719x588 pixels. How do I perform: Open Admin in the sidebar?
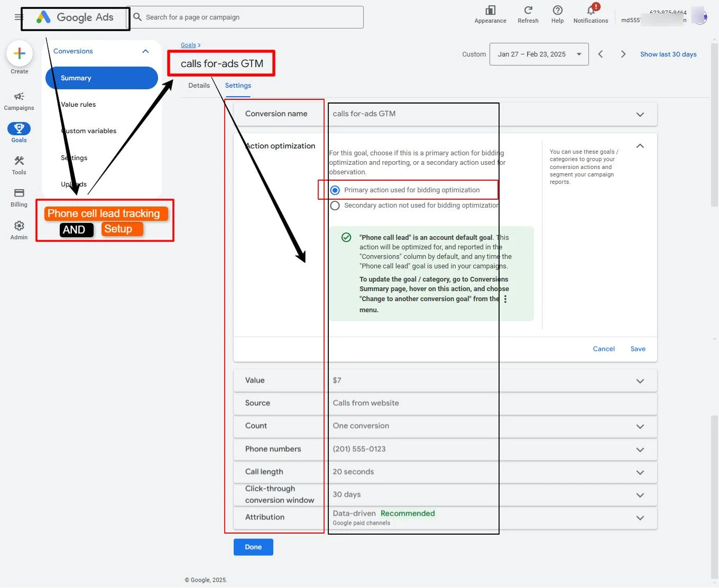(19, 230)
